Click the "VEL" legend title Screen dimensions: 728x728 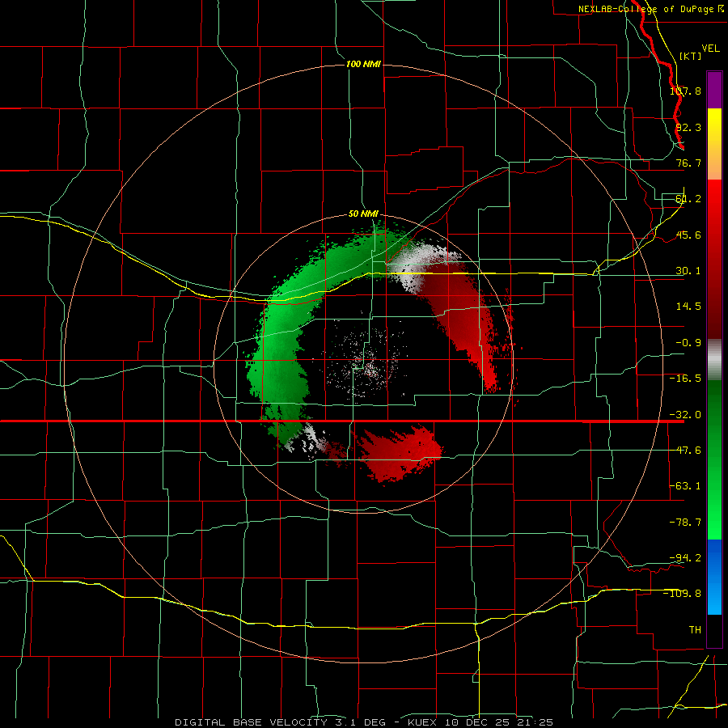coord(710,49)
